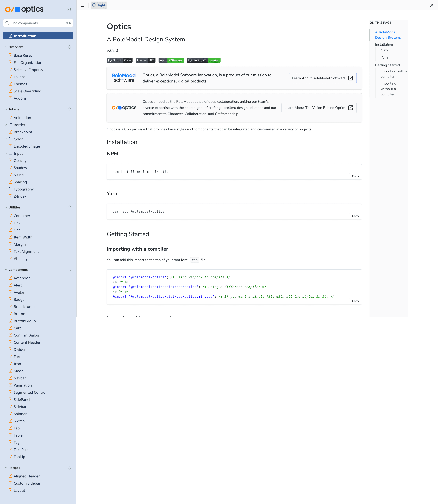The width and height of the screenshot is (438, 504).
Task: Open the Custom Sidebar recipe
Action: pyautogui.click(x=27, y=483)
